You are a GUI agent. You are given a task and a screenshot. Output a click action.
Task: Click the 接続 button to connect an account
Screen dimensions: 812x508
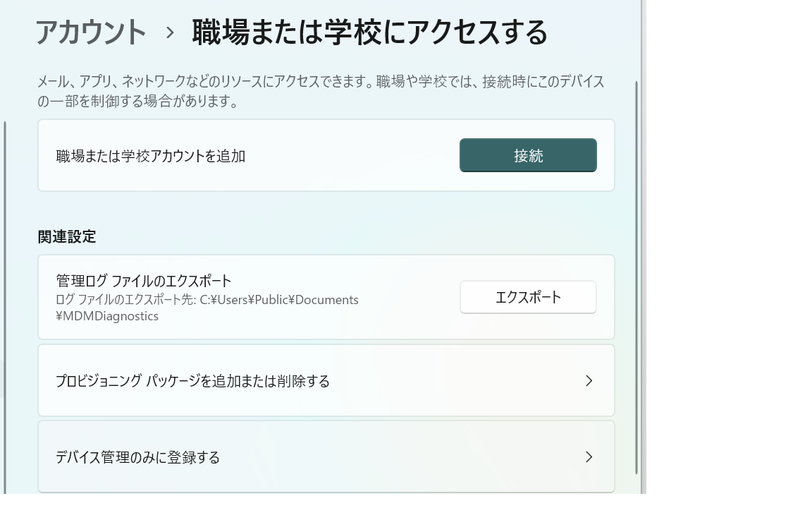pos(528,155)
